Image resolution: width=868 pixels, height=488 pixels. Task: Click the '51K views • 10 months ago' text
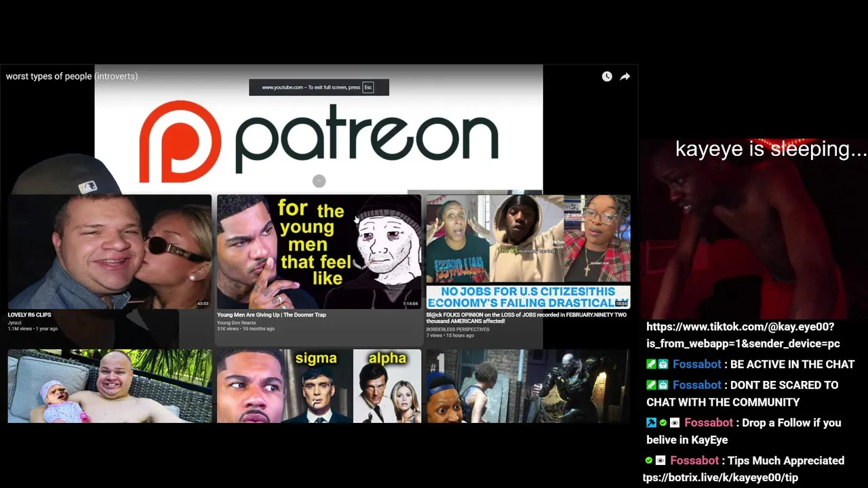pyautogui.click(x=245, y=329)
